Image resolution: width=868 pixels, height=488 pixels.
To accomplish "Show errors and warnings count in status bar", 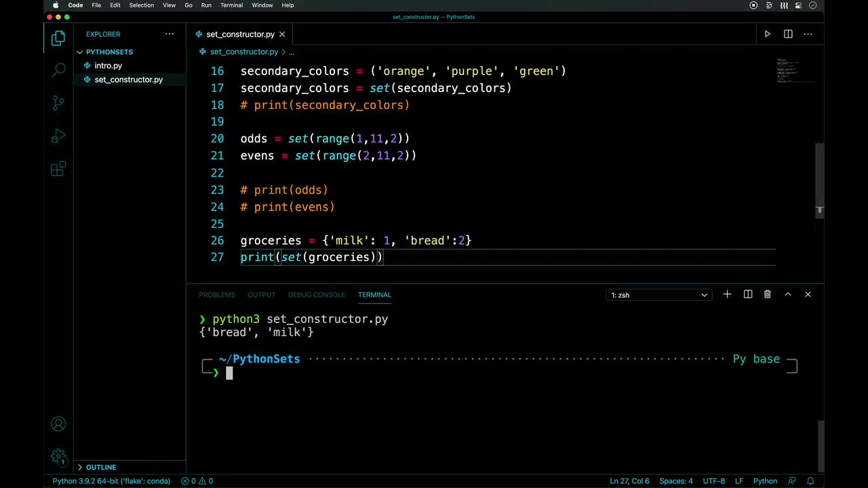I will (x=197, y=481).
